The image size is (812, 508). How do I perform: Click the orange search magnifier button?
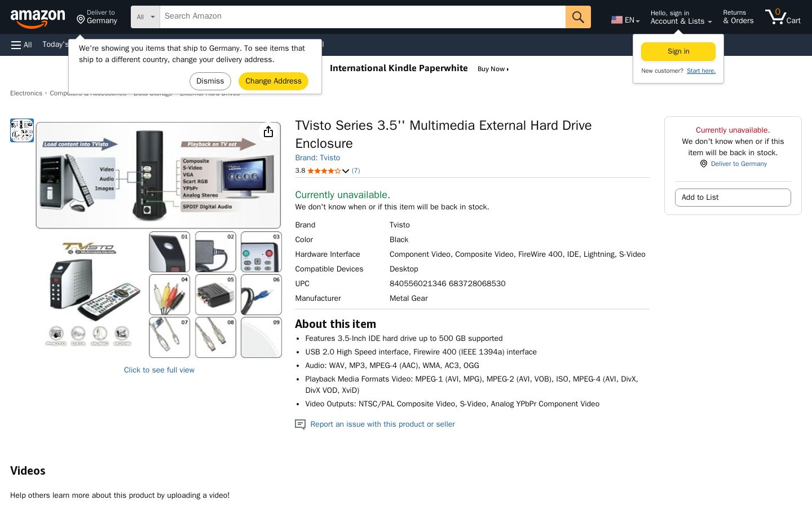click(578, 17)
